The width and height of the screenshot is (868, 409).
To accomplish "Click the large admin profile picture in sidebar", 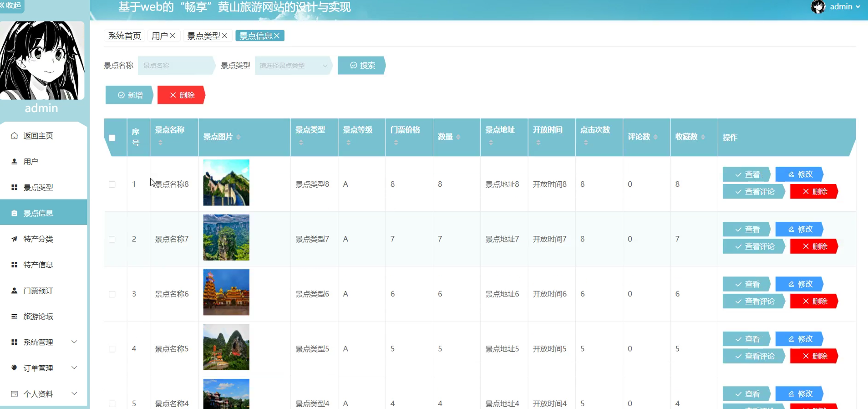I will [x=42, y=60].
